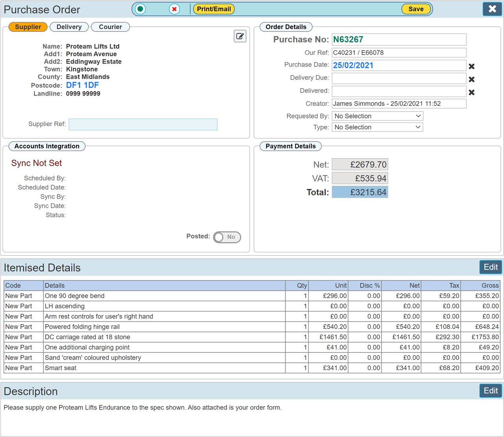Click the Qty column header
This screenshot has height=437, width=504.
(297, 286)
